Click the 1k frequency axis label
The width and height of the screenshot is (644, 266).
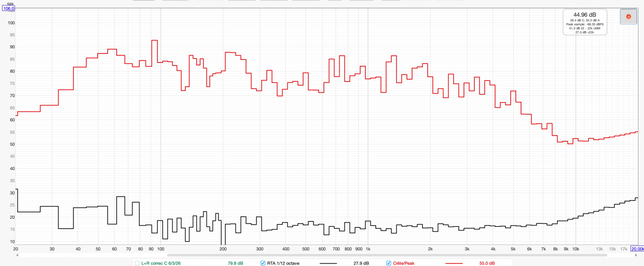[368, 249]
